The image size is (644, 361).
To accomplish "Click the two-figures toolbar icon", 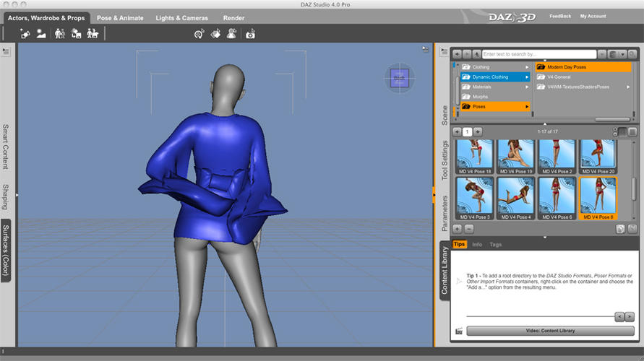I will pyautogui.click(x=59, y=34).
